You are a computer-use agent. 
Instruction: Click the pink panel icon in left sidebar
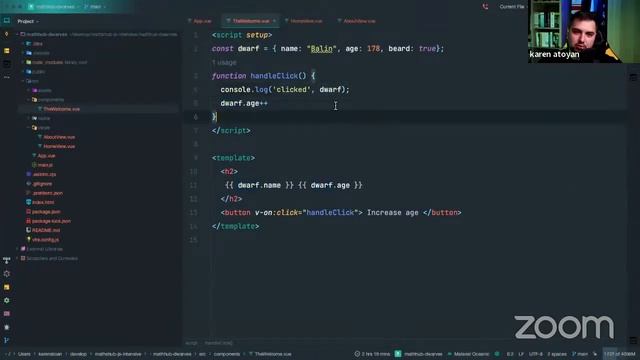[x=7, y=313]
